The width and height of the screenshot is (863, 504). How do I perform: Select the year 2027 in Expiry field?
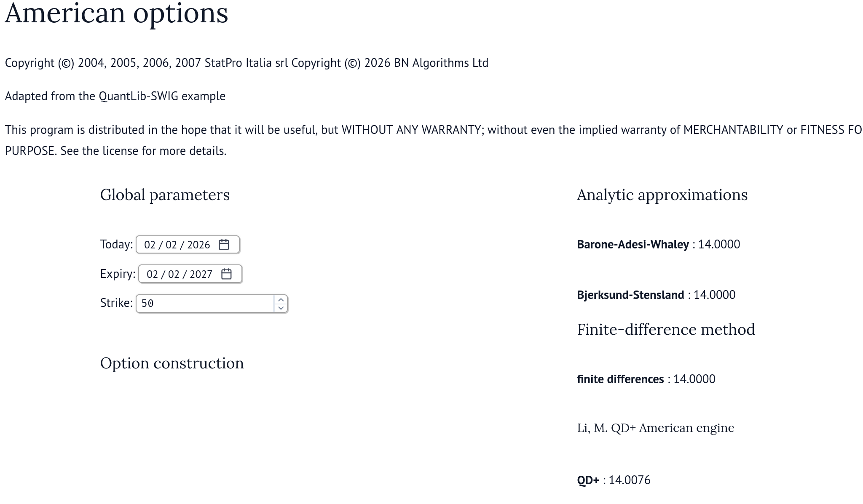pos(201,275)
